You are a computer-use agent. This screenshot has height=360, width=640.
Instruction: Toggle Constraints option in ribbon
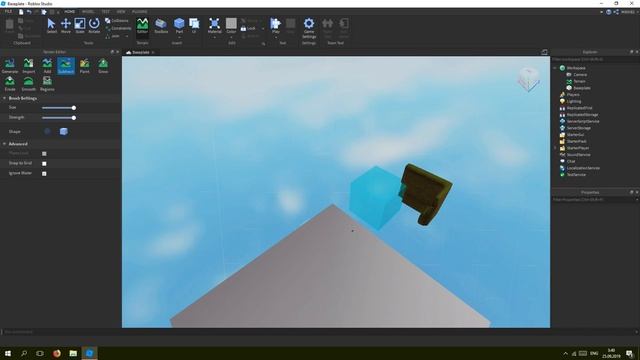[118, 28]
